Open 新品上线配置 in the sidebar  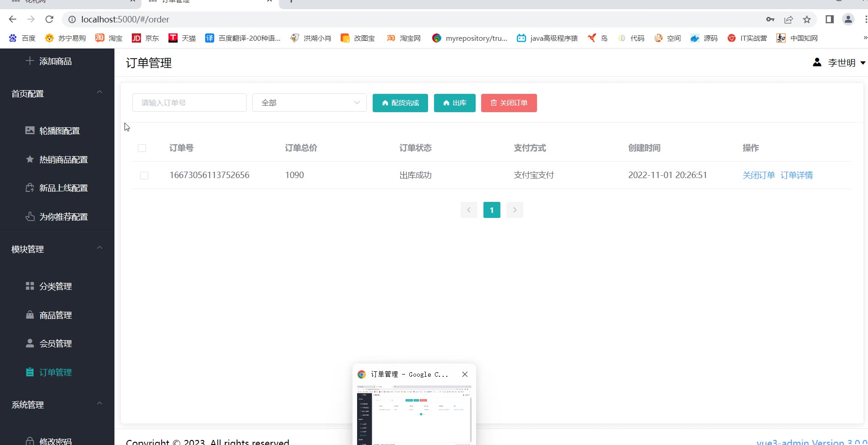pyautogui.click(x=63, y=188)
